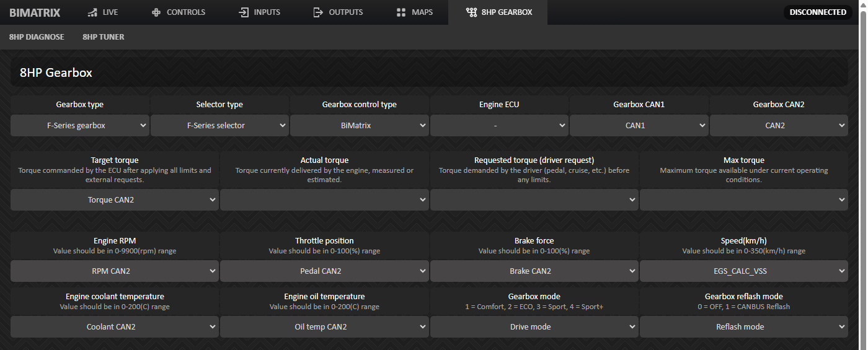Open the LIVE tab
Image resolution: width=868 pixels, height=350 pixels.
coord(102,12)
